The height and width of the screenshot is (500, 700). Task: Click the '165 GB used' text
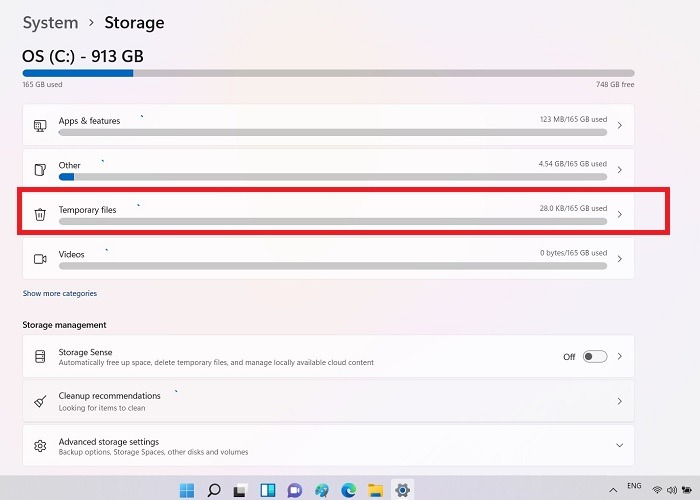(x=42, y=84)
